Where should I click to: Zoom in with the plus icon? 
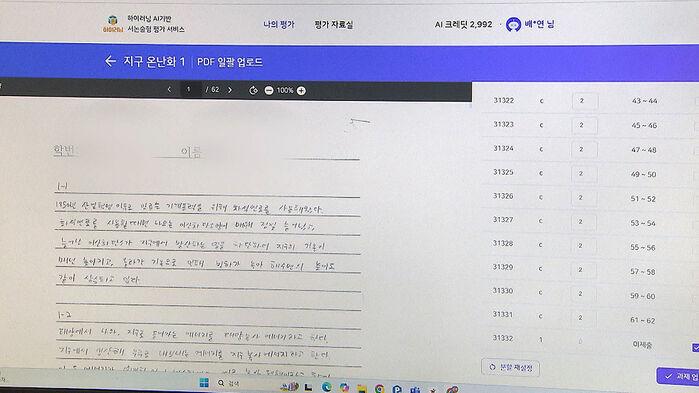click(x=301, y=90)
